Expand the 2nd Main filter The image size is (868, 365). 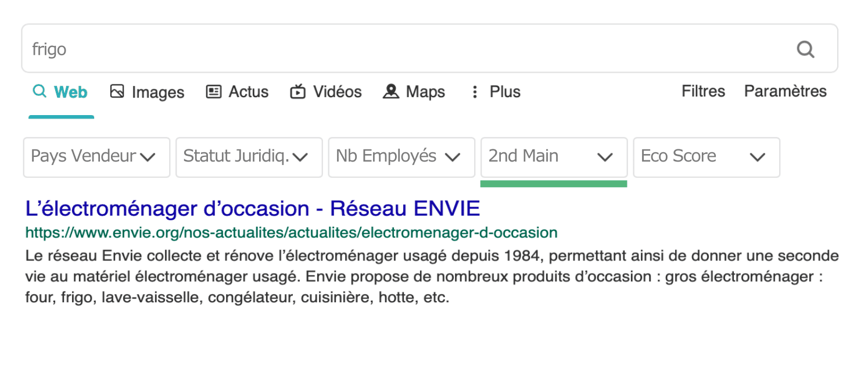[554, 157]
